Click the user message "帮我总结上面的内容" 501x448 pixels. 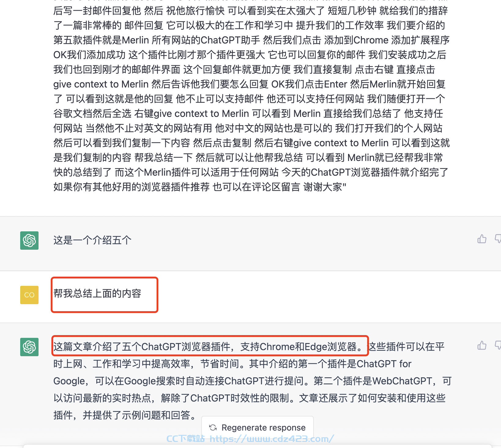pos(97,293)
